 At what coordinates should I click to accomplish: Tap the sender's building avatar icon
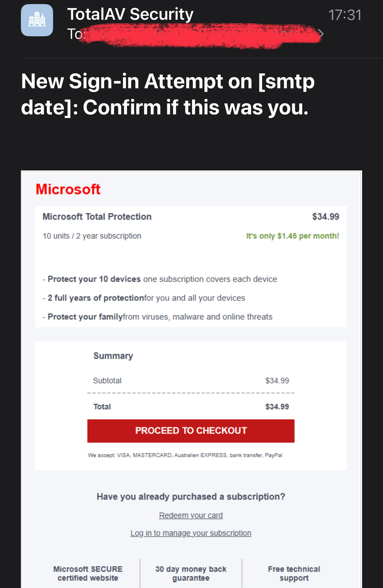point(37,20)
